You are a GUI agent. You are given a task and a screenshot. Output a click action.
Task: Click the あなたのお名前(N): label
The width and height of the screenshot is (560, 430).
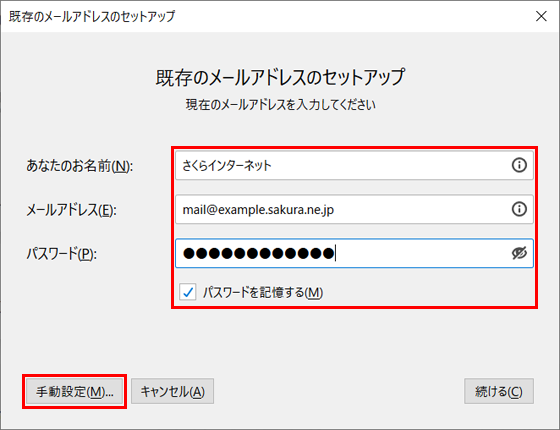coord(80,166)
